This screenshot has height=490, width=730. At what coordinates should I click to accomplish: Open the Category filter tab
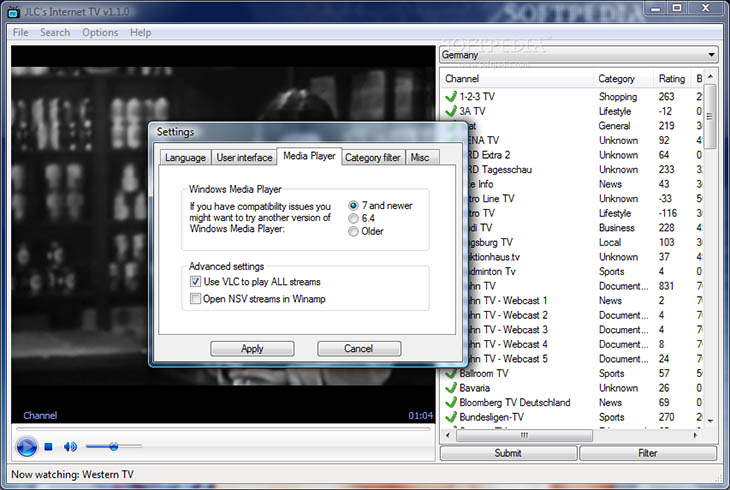coord(372,157)
